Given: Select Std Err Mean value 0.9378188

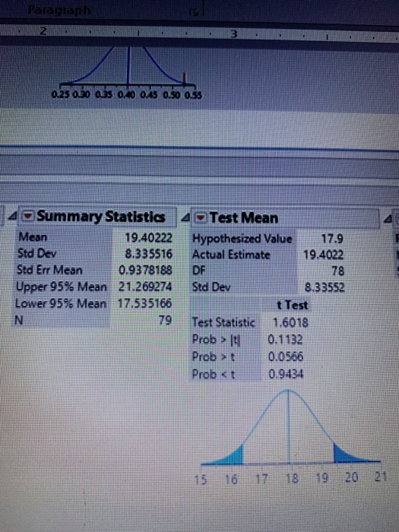Looking at the screenshot, I should [146, 270].
